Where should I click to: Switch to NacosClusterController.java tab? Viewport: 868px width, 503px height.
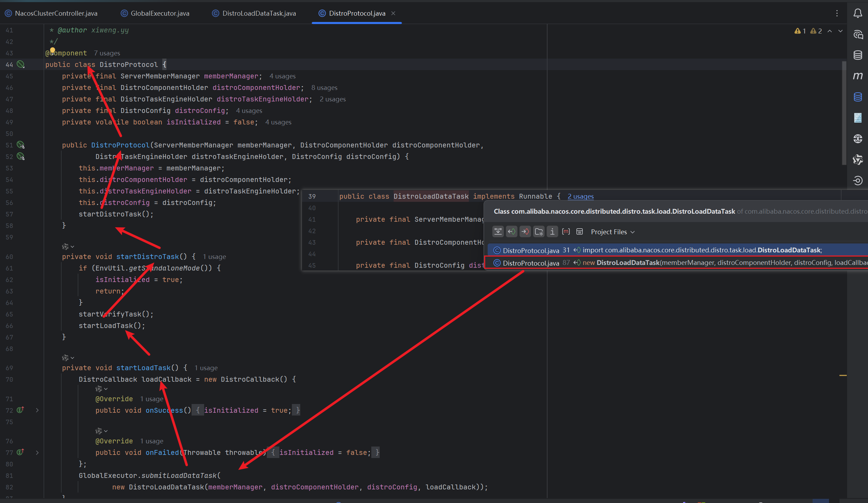(56, 13)
